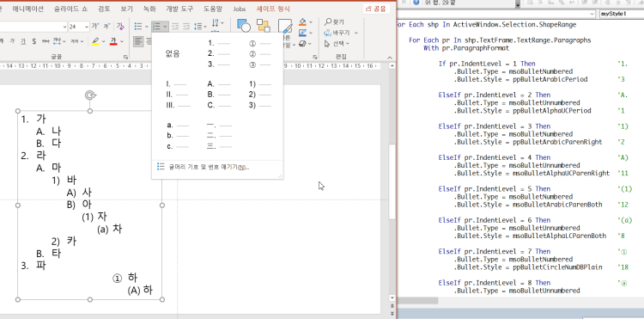The image size is (644, 319).
Task: Open the font name dropdown arrow
Action: click(65, 27)
